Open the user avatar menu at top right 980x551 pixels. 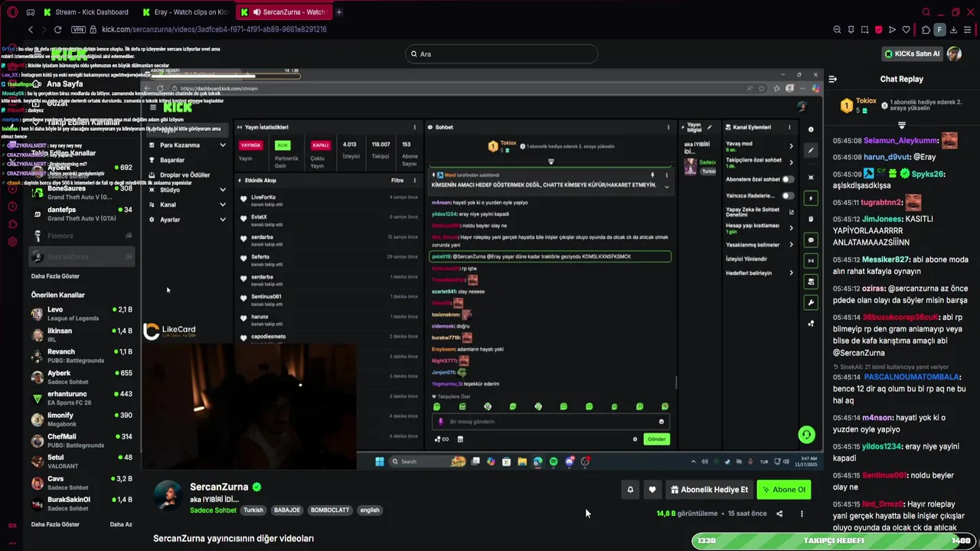pos(954,54)
